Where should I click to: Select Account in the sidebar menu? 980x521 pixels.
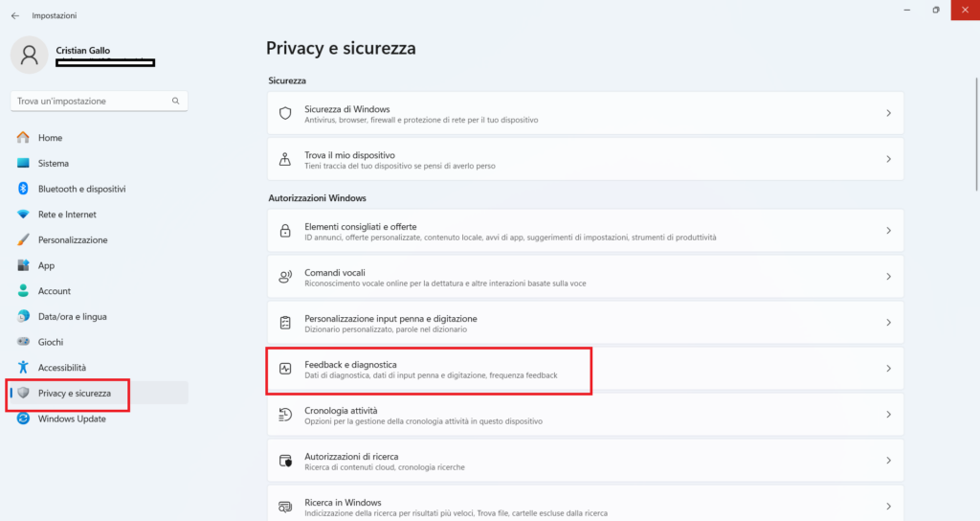(55, 291)
